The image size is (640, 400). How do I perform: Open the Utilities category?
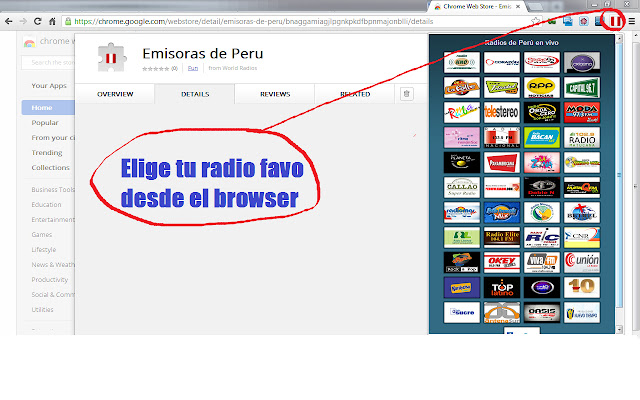[42, 310]
